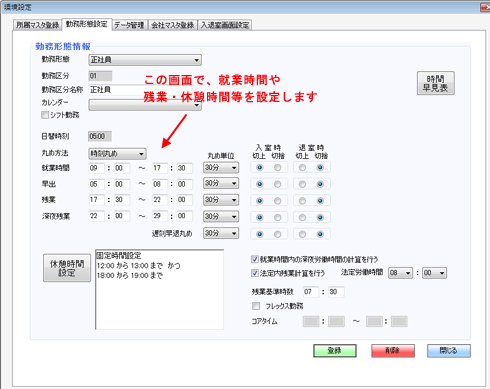Click 残業 end hour field 22
Viewport: 490px width, 389px height.
click(160, 200)
